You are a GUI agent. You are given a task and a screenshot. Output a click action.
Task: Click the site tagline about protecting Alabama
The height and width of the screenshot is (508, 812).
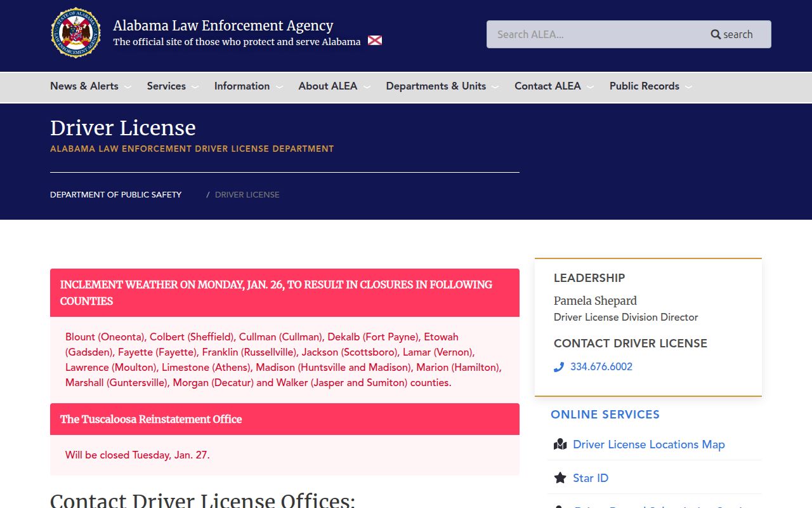click(x=237, y=41)
